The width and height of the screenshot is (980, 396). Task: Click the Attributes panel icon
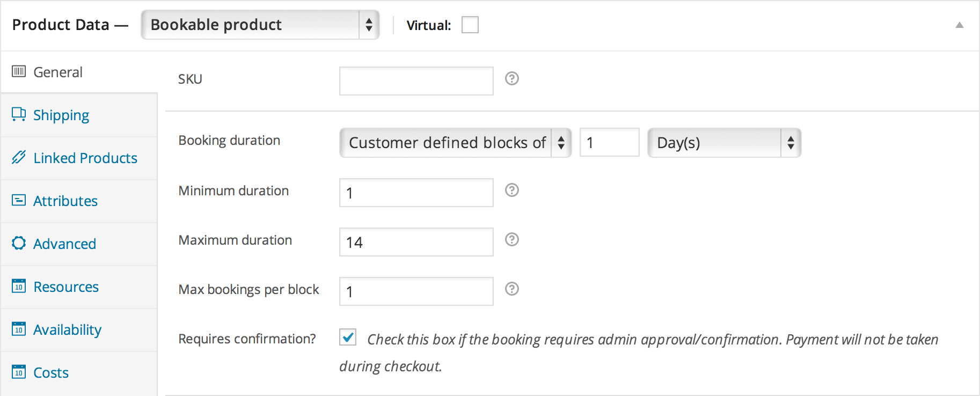(19, 200)
